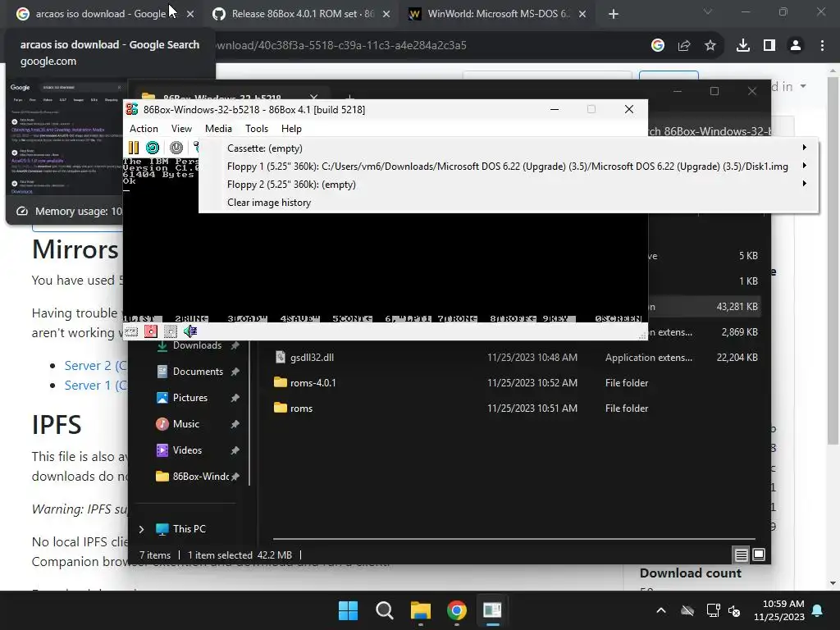
Task: Switch to Release 86Box 4.0.1 ROM set tab
Action: [x=300, y=14]
